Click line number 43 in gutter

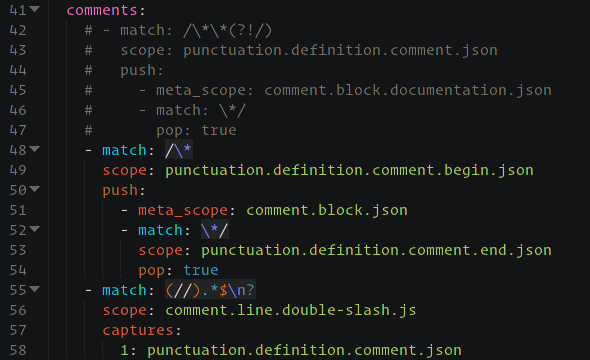tap(18, 50)
